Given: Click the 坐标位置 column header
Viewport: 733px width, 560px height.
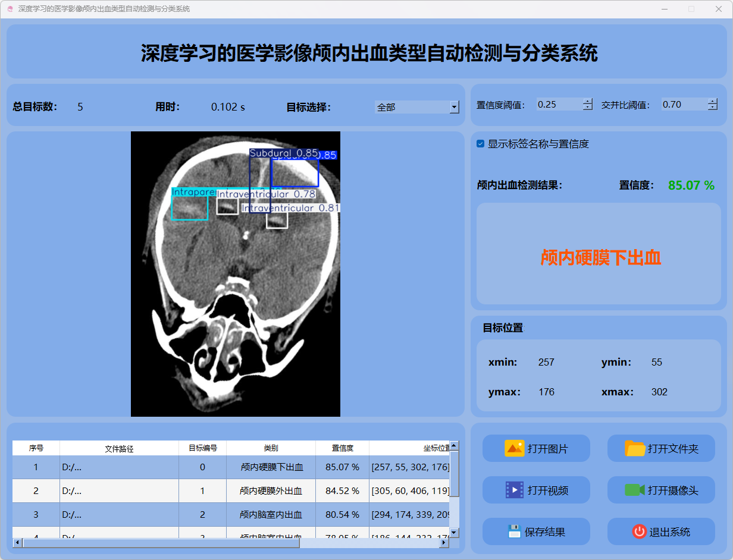Looking at the screenshot, I should (x=409, y=448).
